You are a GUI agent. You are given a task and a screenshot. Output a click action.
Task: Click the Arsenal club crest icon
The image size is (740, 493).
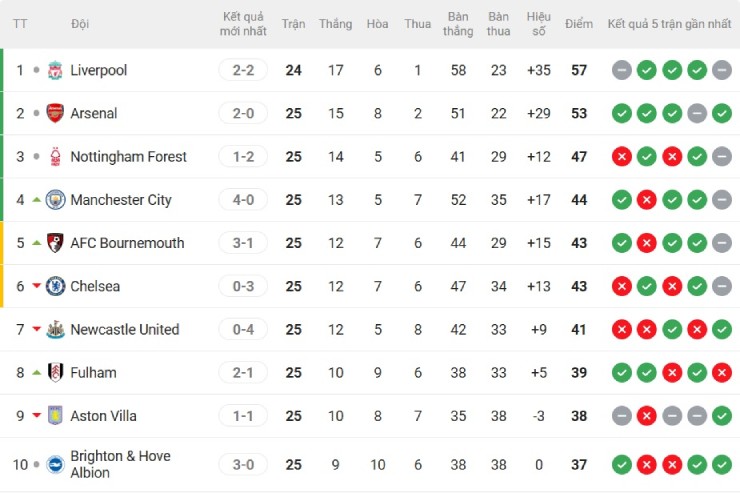pos(55,113)
